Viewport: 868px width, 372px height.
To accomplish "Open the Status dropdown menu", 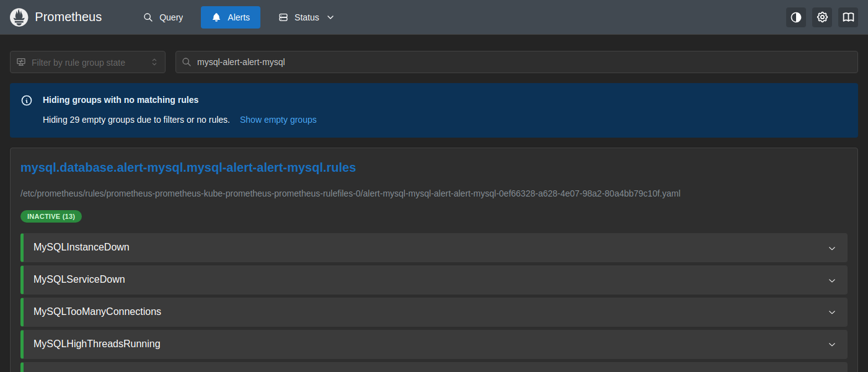I will (x=306, y=17).
